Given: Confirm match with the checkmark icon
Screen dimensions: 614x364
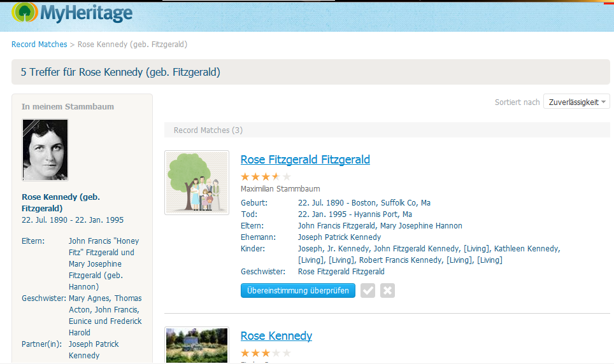Looking at the screenshot, I should click(x=368, y=290).
